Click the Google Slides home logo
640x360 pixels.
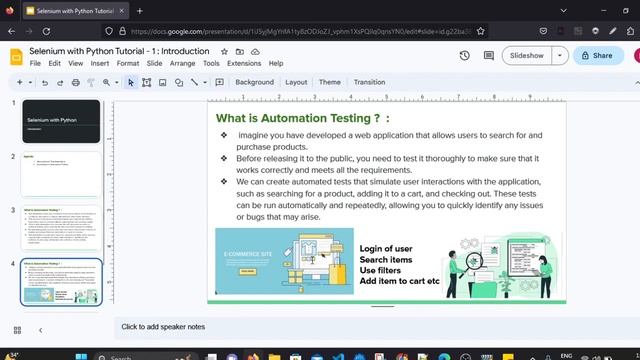point(16,57)
